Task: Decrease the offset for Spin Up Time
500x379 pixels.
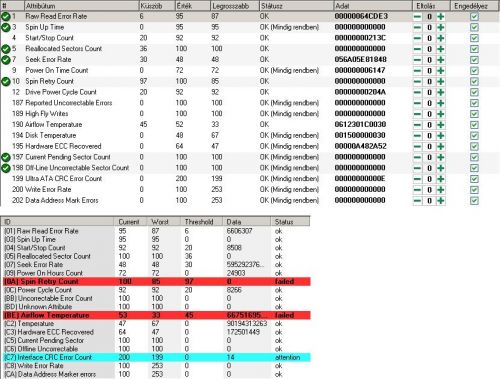Action: pyautogui.click(x=417, y=27)
